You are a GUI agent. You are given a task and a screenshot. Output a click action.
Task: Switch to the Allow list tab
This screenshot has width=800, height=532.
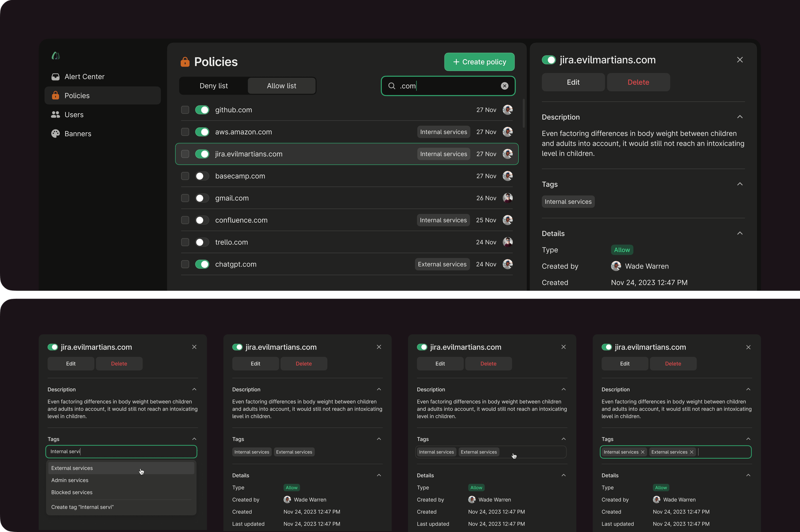coord(281,86)
